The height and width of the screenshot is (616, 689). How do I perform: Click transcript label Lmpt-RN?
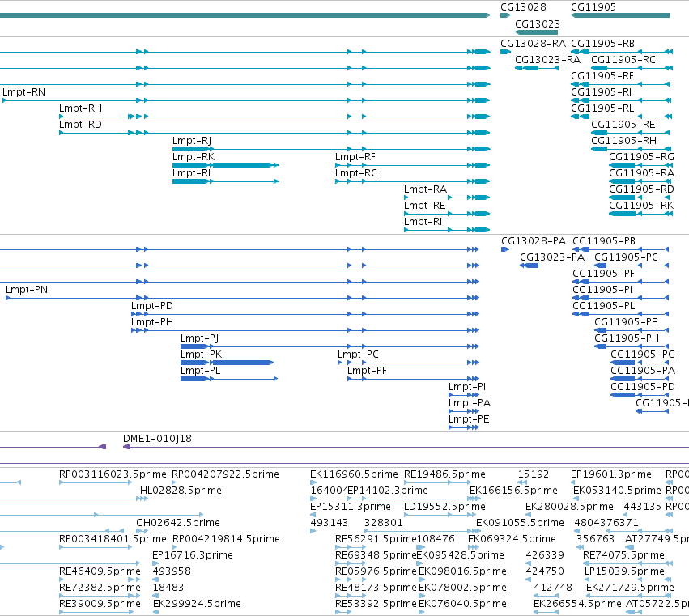(x=23, y=92)
